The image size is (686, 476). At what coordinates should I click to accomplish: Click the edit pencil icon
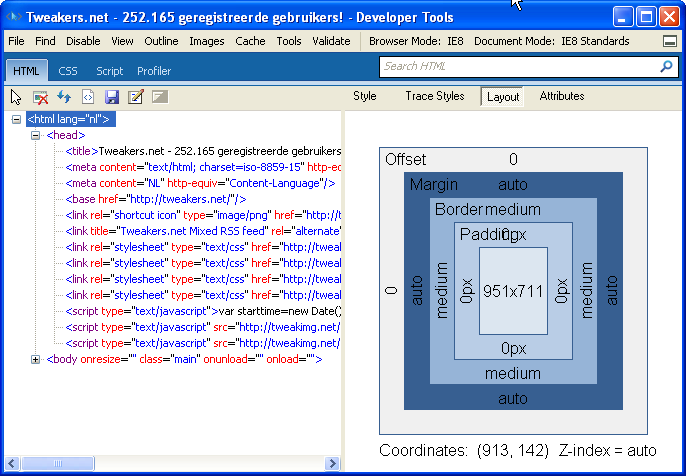pos(136,97)
